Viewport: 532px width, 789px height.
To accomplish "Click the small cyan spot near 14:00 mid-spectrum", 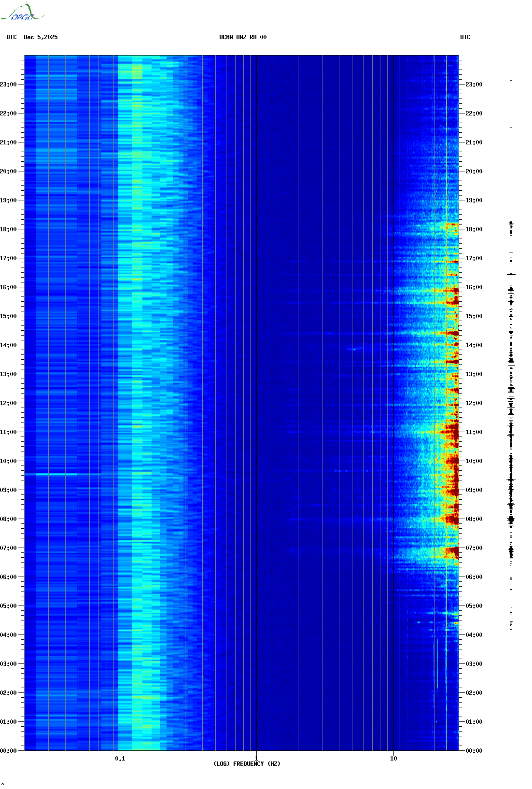I will 352,349.
